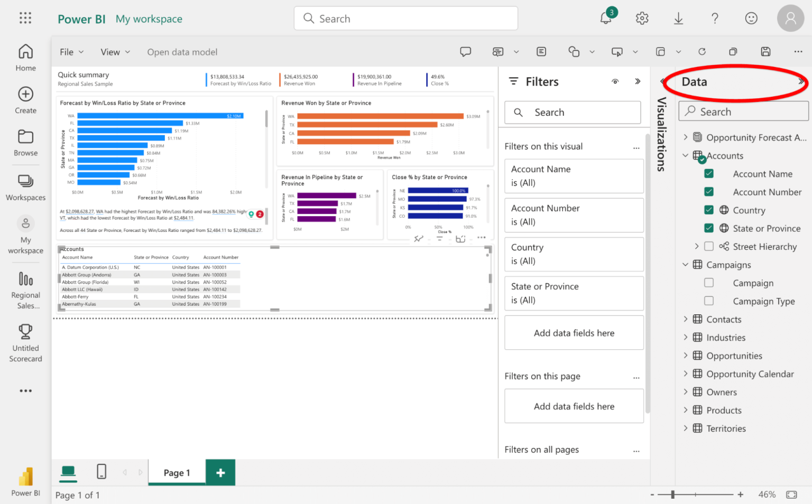Open the comments icon in the toolbar
This screenshot has width=812, height=504.
click(466, 51)
